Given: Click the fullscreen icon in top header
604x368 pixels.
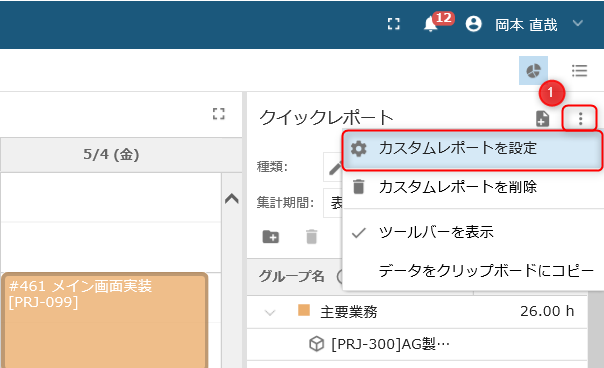Looking at the screenshot, I should pyautogui.click(x=393, y=24).
